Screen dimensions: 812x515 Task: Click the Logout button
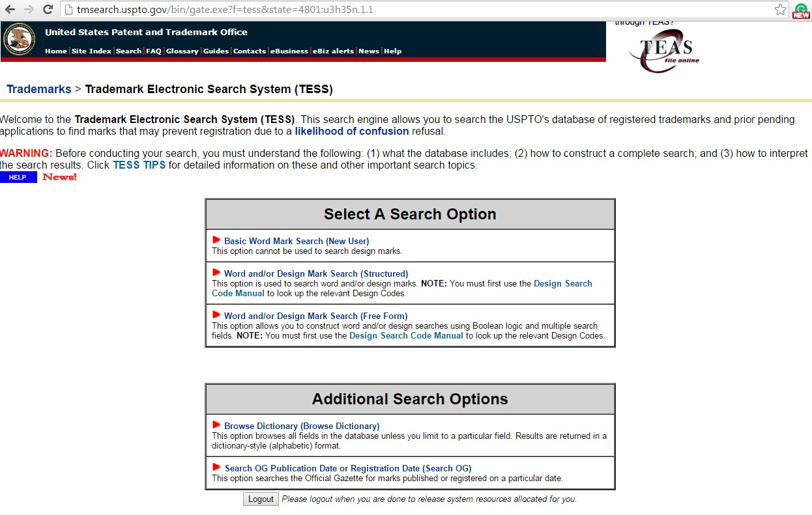261,499
